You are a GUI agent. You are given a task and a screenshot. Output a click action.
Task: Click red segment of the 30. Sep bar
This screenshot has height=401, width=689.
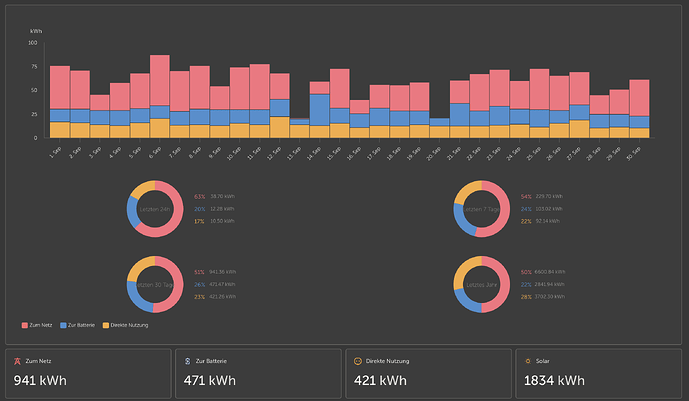(x=639, y=98)
